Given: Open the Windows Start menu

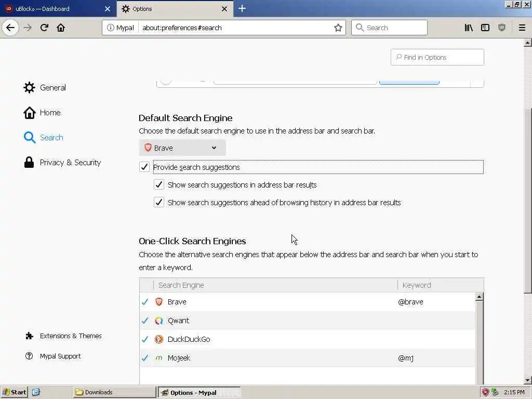Looking at the screenshot, I should tap(14, 392).
